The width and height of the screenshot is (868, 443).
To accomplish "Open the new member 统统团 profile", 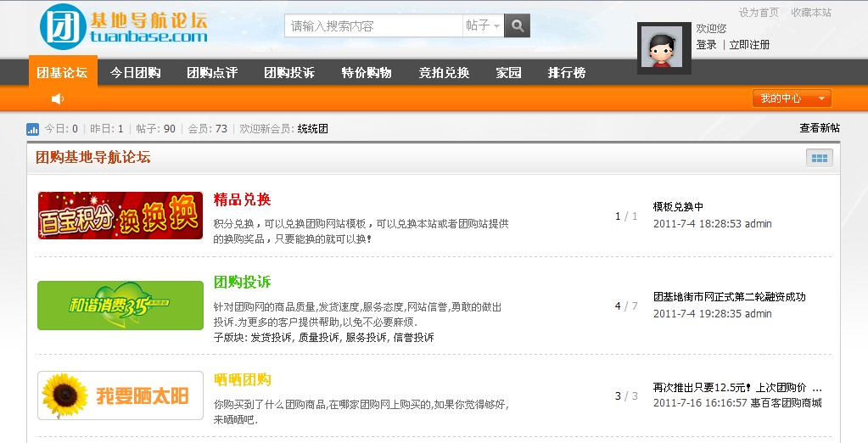I will 313,128.
